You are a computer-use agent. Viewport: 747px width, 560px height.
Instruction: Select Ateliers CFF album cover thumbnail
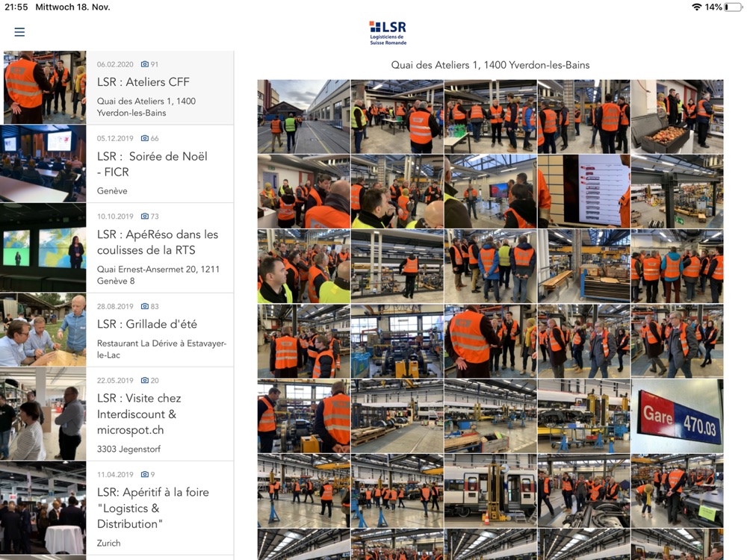click(43, 87)
